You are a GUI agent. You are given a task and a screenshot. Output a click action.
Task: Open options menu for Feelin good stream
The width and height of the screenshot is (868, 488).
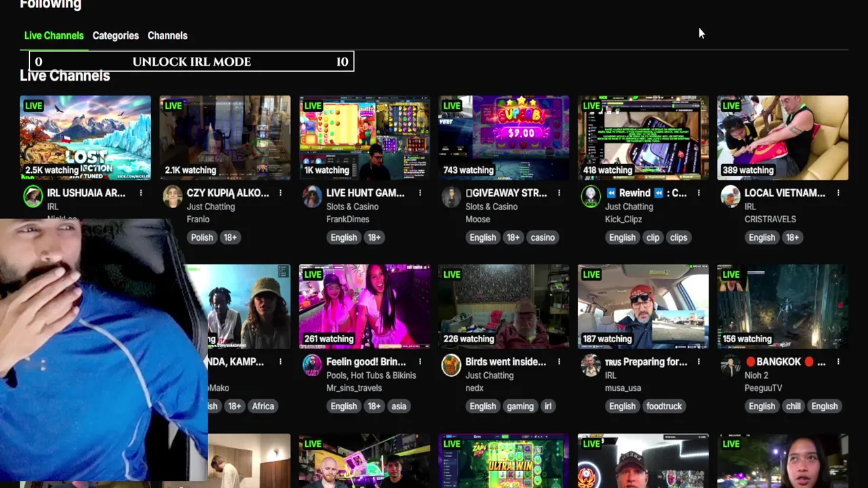(x=420, y=362)
